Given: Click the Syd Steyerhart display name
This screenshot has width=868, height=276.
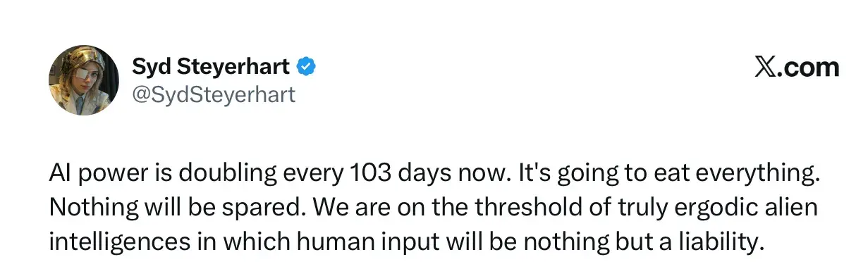Looking at the screenshot, I should coord(211,67).
